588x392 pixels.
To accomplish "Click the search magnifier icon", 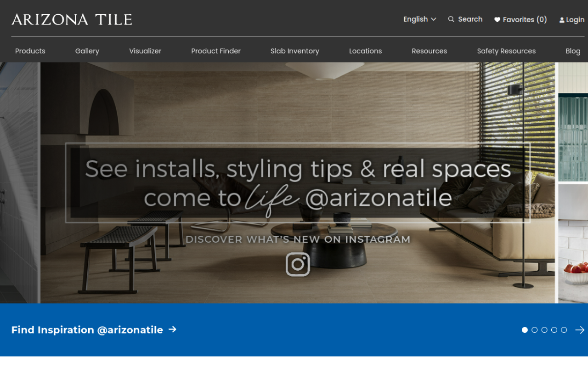I will click(x=451, y=19).
